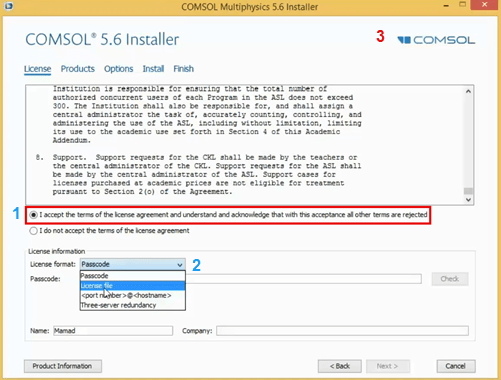The image size is (501, 380).
Task: Select 'I do not accept' radio button
Action: tap(33, 231)
